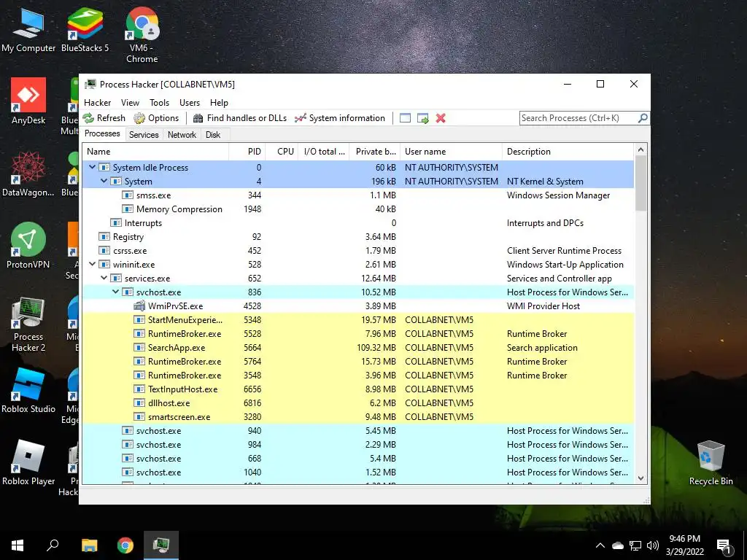This screenshot has height=560, width=747.
Task: Click the scrollbar down arrow
Action: (x=640, y=478)
